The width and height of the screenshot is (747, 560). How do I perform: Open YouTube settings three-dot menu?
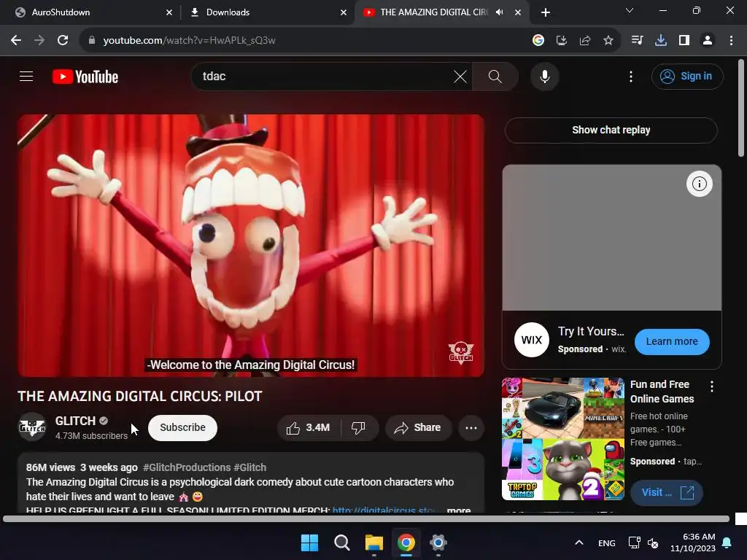(631, 76)
